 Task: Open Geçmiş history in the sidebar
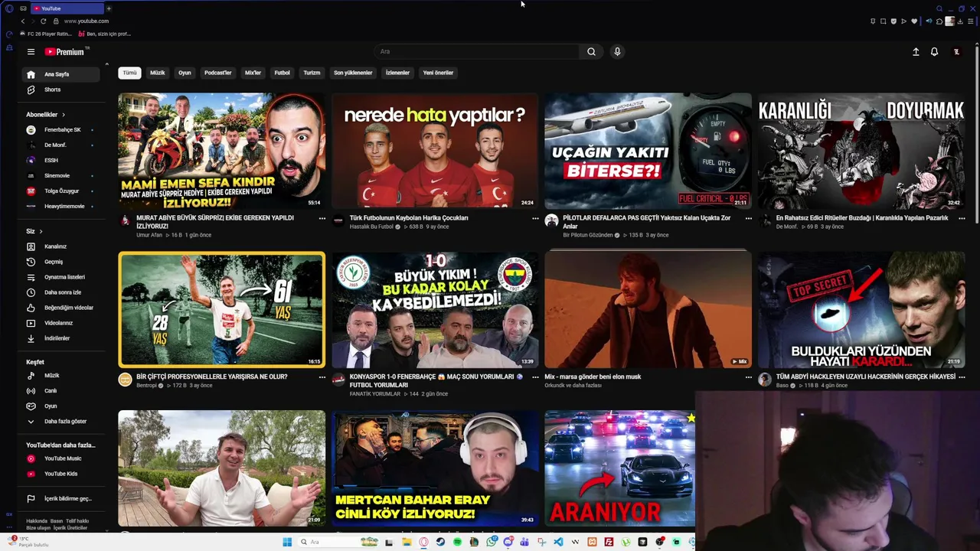coord(61,262)
